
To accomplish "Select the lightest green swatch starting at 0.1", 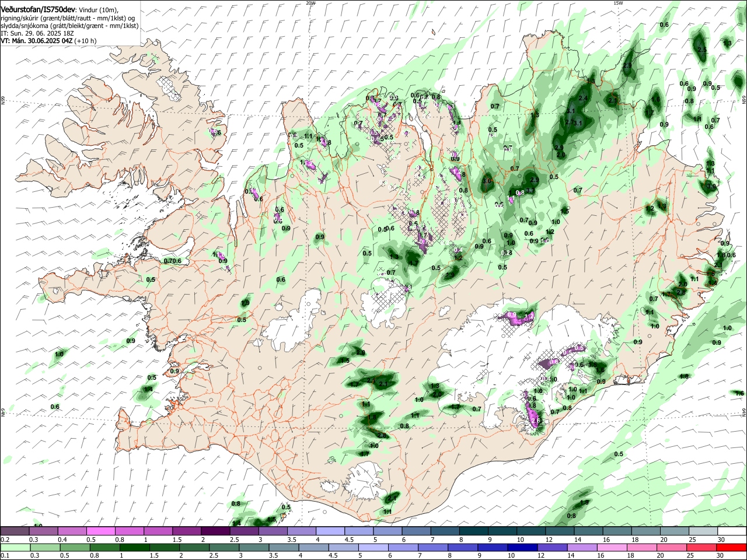I will (x=15, y=547).
